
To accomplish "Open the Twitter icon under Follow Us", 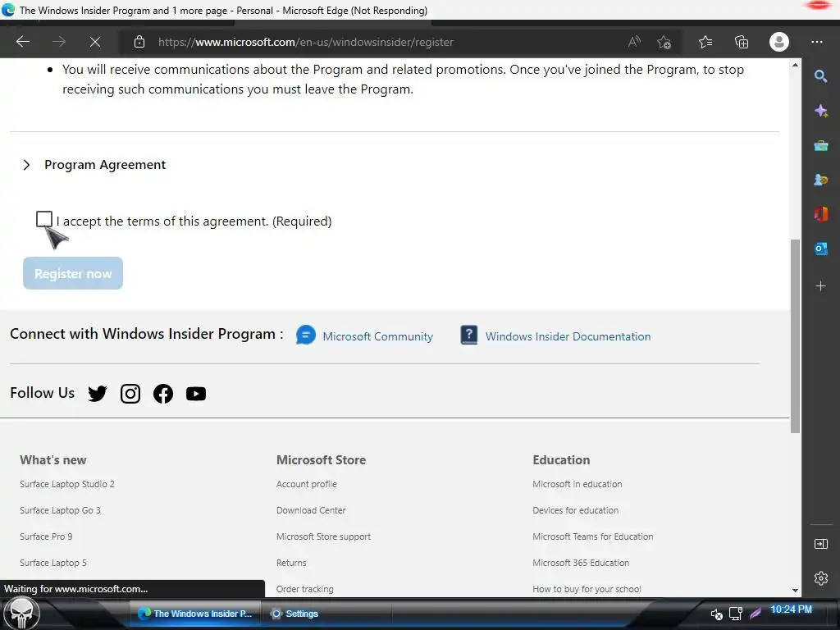I will (x=98, y=394).
